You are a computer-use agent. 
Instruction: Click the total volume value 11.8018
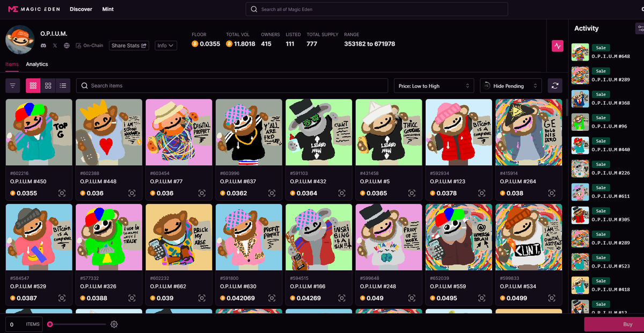click(x=245, y=44)
